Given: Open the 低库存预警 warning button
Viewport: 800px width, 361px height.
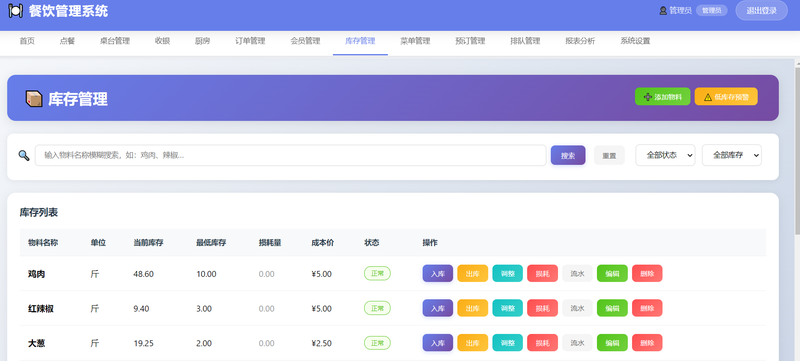Looking at the screenshot, I should 726,97.
